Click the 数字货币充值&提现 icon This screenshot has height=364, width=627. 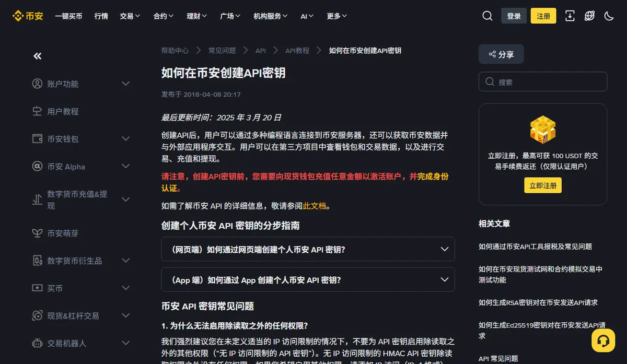[37, 199]
